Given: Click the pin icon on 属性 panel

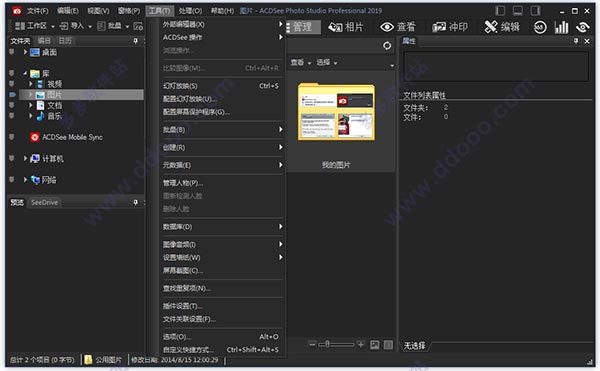Looking at the screenshot, I should [576, 41].
